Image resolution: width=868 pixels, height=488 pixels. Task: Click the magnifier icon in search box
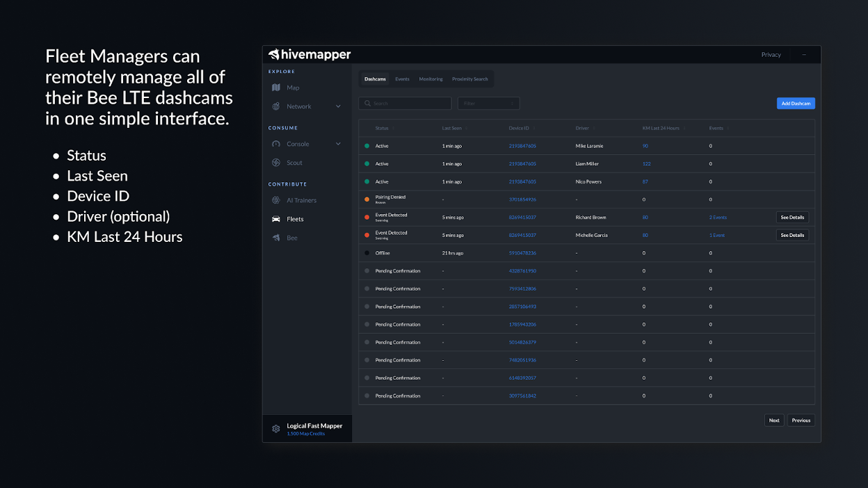(367, 104)
